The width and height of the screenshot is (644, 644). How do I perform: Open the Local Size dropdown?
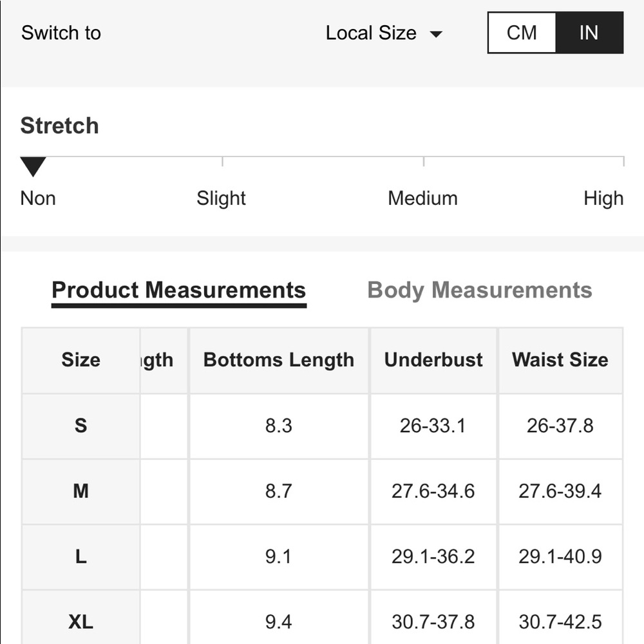tap(384, 33)
